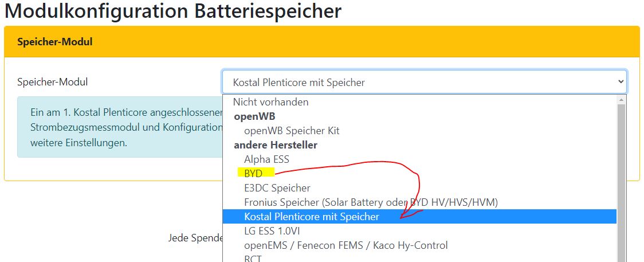Image resolution: width=644 pixels, height=262 pixels.
Task: Click the yellow Speicher-Modul card header
Action: [321, 42]
